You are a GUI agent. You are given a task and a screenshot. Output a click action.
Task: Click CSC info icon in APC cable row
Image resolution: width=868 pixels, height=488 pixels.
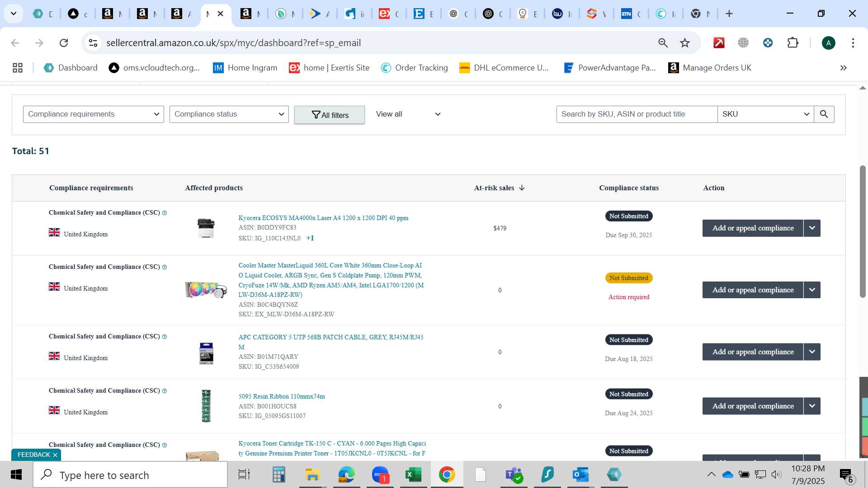click(x=165, y=337)
